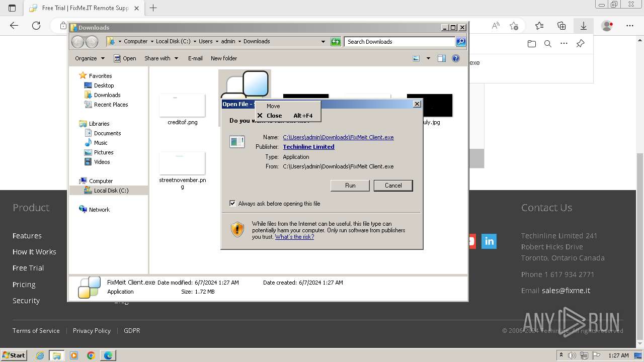Click the browser favorites star icon
Screen dimensions: 644x362
pyautogui.click(x=539, y=26)
